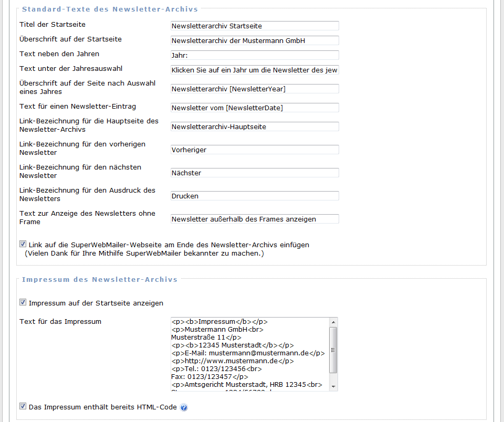Toggle SuperWebMailer website link checkbox
The image size is (504, 422).
23,244
